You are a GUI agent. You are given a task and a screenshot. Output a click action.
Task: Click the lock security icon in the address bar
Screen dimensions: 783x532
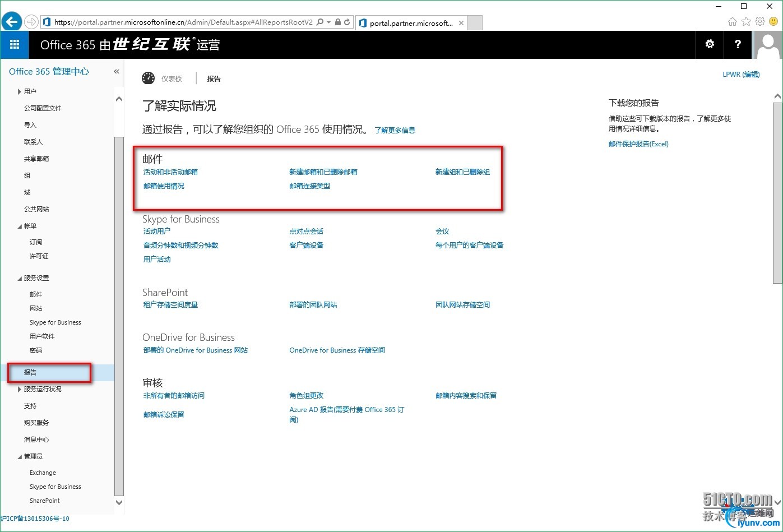click(x=338, y=22)
